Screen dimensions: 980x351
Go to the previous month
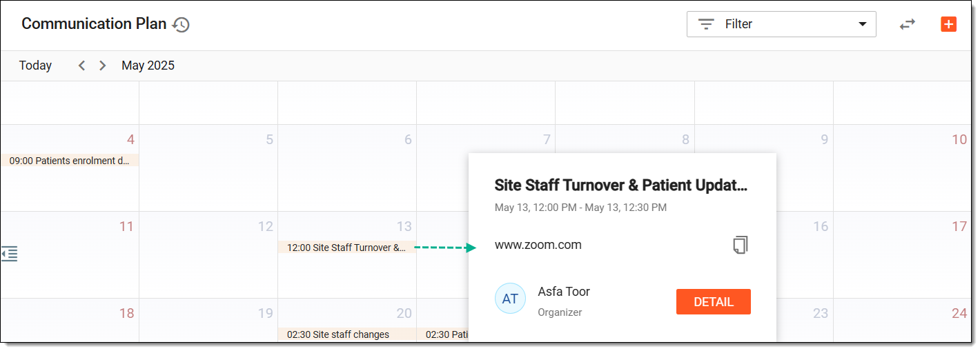[81, 66]
